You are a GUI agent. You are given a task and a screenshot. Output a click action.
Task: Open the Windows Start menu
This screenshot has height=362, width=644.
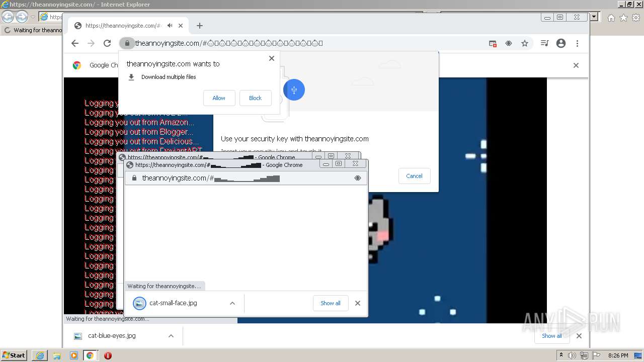(14, 355)
